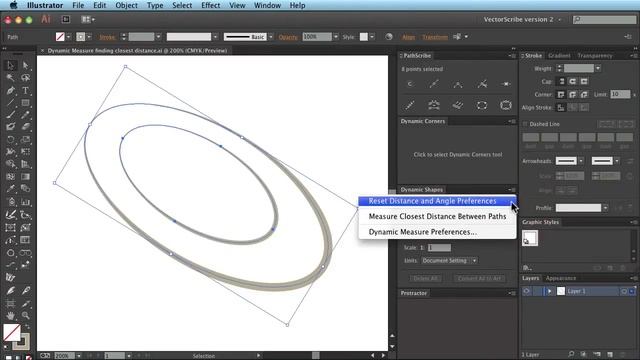This screenshot has width=640, height=360.
Task: Click the Convert All to Art button
Action: click(480, 278)
